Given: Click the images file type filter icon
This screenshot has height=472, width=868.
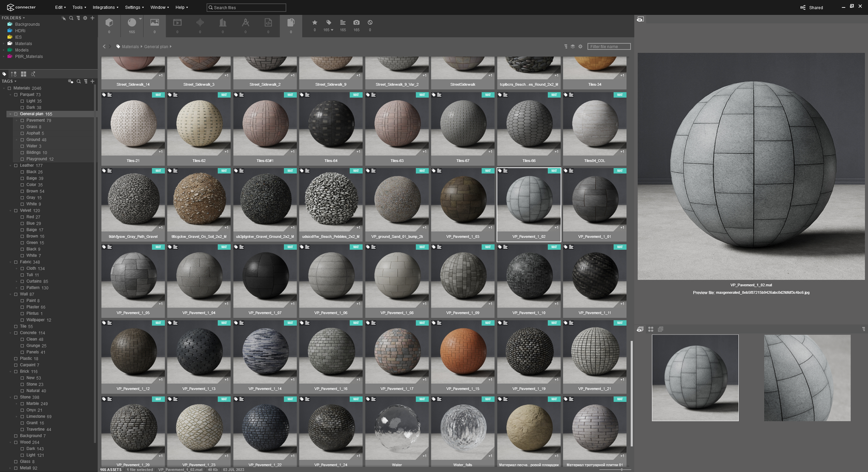Looking at the screenshot, I should click(154, 23).
